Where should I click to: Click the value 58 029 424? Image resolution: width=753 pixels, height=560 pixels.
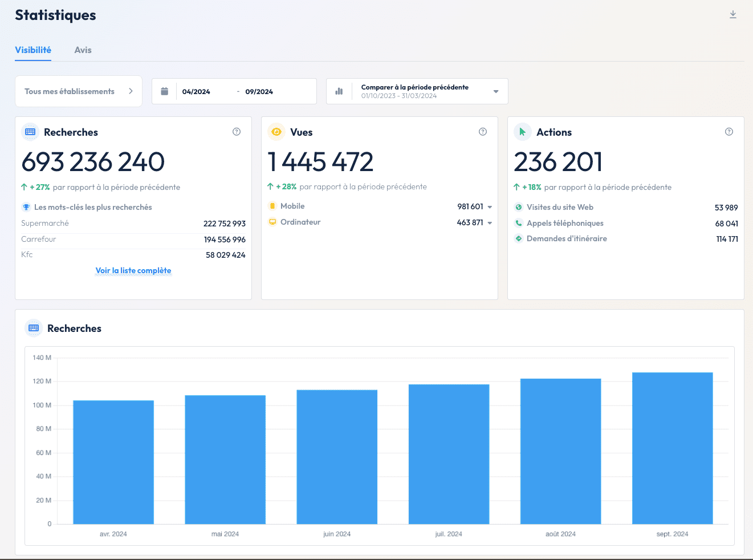pos(226,255)
